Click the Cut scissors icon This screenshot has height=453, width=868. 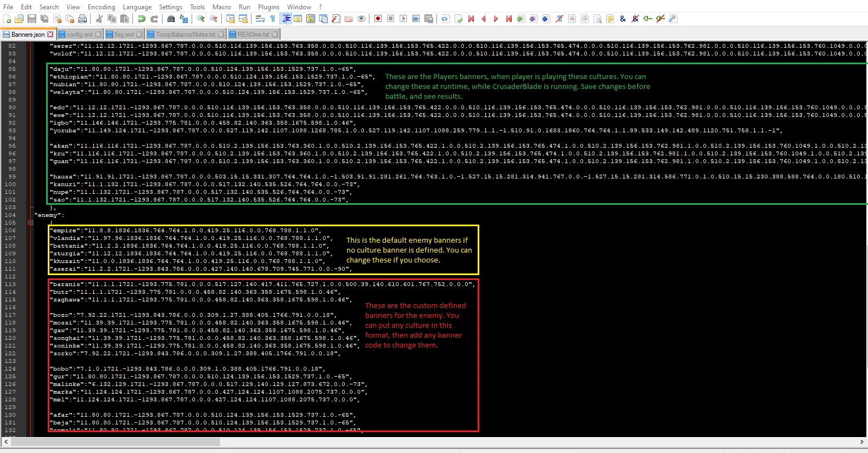click(x=99, y=19)
